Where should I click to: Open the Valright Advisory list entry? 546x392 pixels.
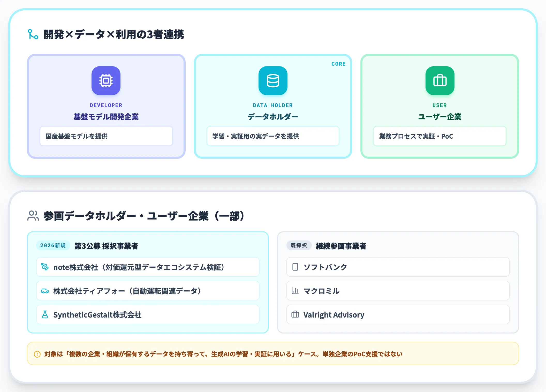click(x=398, y=315)
